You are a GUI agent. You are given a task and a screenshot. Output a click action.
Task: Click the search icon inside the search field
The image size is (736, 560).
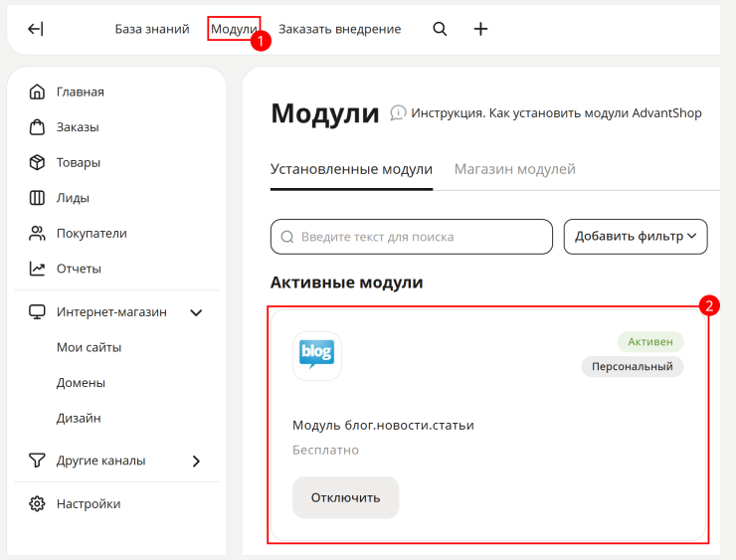click(286, 237)
